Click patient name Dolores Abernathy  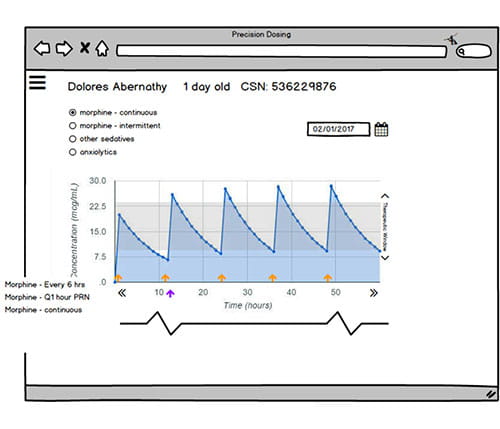pyautogui.click(x=117, y=87)
